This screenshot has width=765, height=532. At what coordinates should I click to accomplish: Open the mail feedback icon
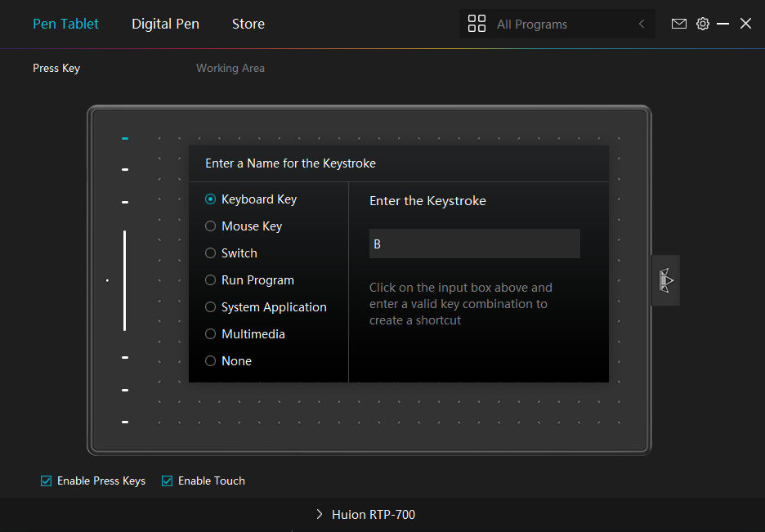tap(678, 24)
